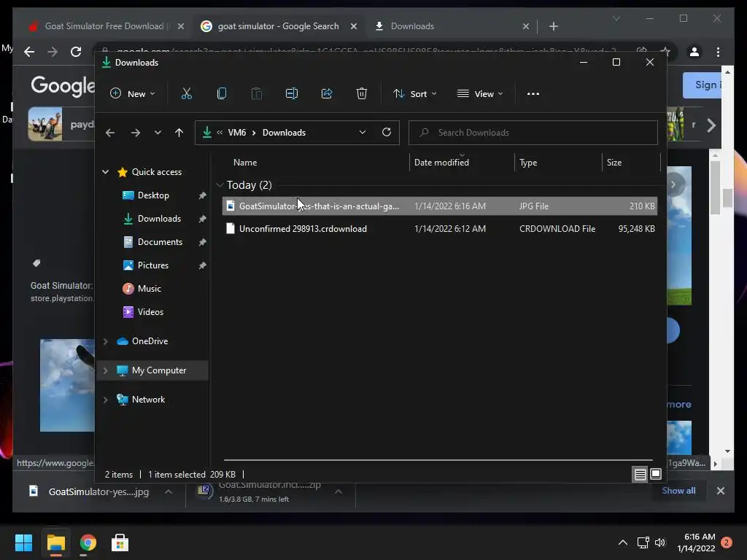
Task: Open Chrome profile avatar menu
Action: pos(694,52)
